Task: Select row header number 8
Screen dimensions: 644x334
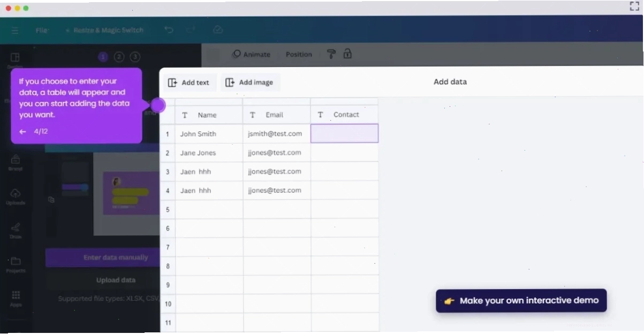Action: coord(168,266)
